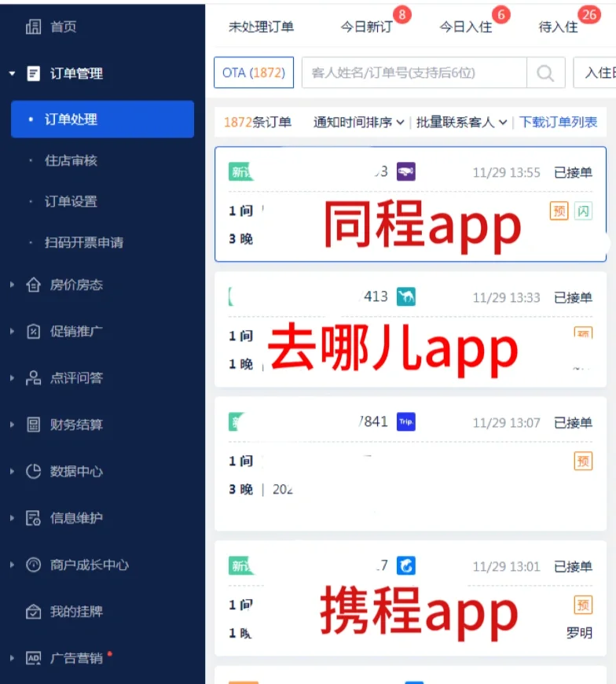Click green 闪 tag on 13:55 order

click(x=583, y=211)
